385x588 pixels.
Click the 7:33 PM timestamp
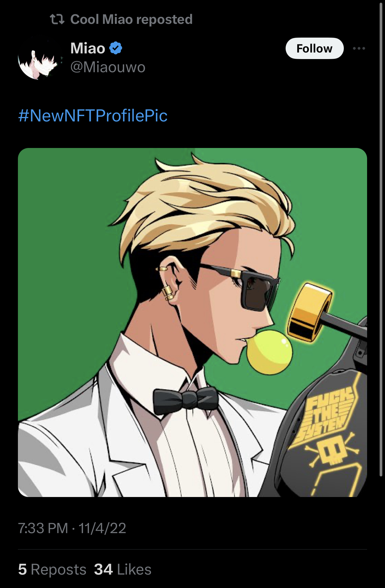[43, 528]
